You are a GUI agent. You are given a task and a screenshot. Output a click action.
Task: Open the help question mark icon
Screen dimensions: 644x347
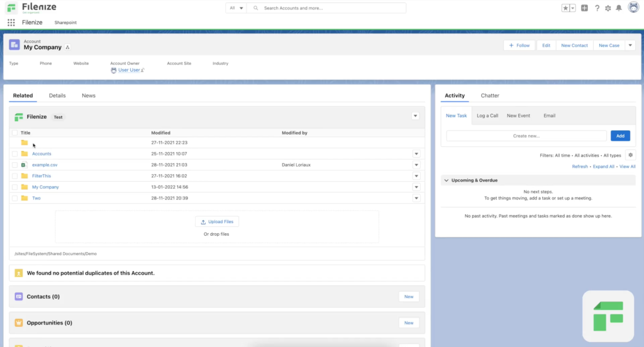point(597,8)
